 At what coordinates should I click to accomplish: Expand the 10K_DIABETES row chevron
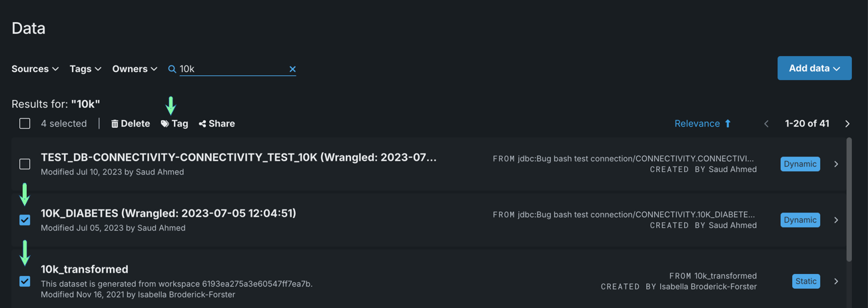[x=836, y=220]
